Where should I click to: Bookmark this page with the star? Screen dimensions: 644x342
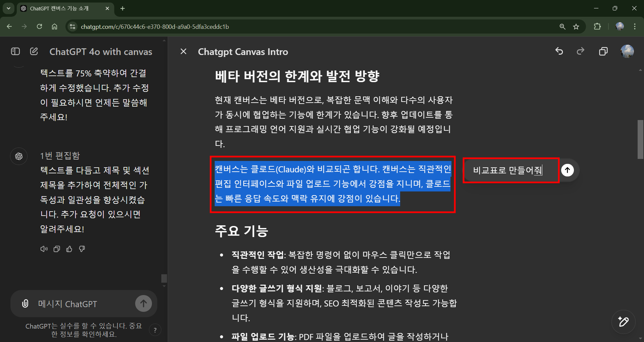(576, 26)
